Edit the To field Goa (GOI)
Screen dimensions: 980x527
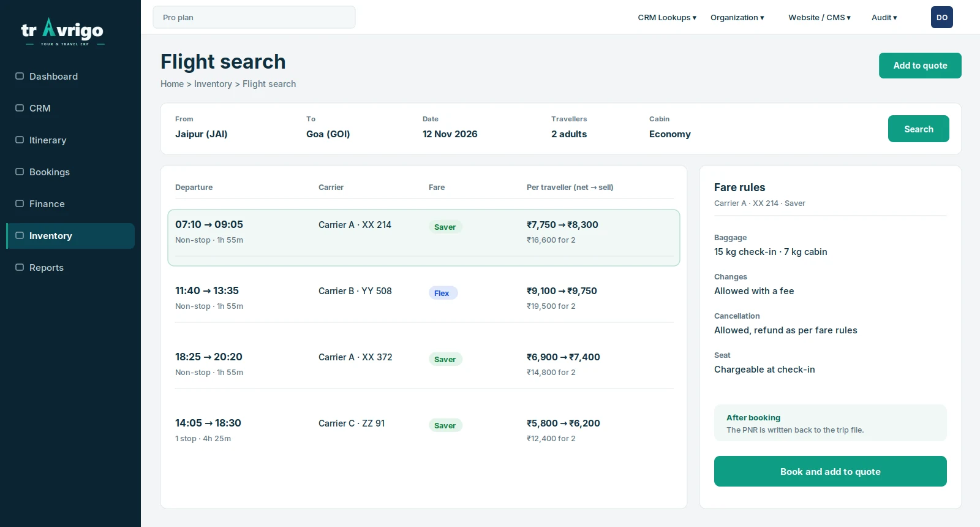click(x=328, y=134)
